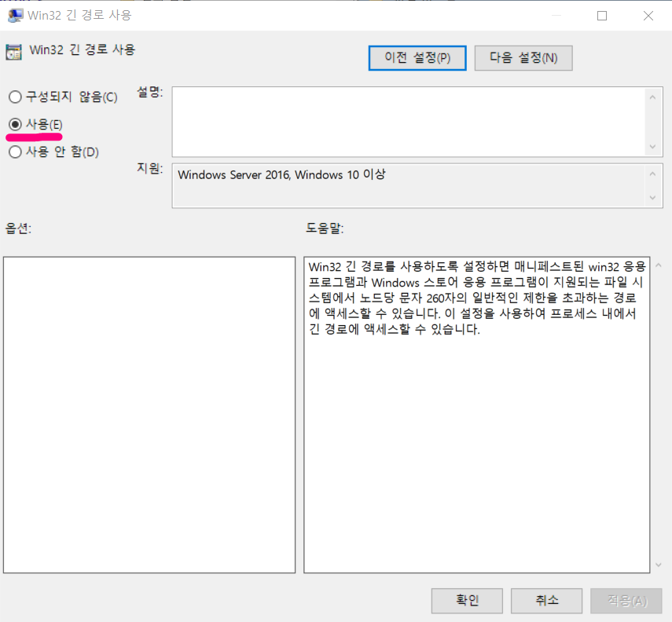Screen dimensions: 672x622
Task: Click the 도움말 help description text
Action: (x=477, y=298)
